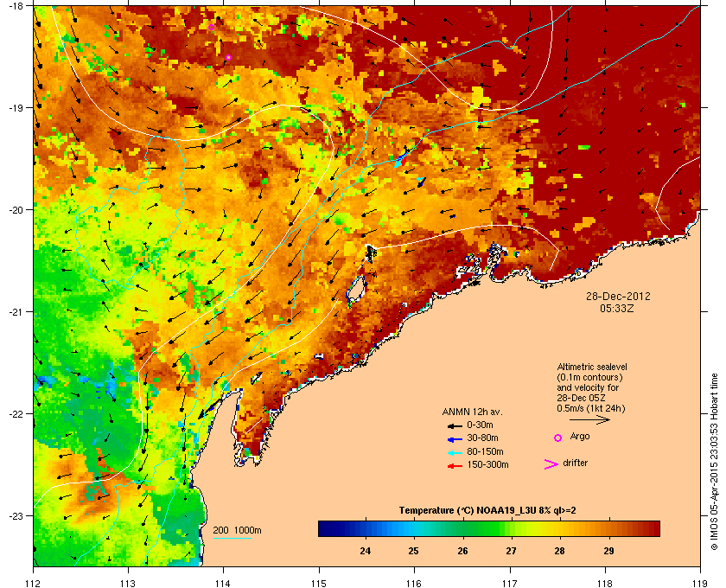This screenshot has height=588, width=726.
Task: Click the latitude axis label -19
Action: click(x=16, y=107)
